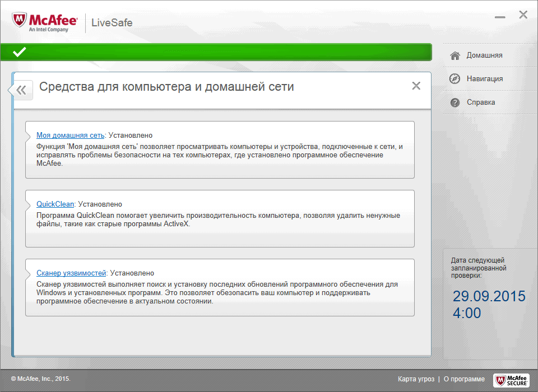Click the McAfee SECURE badge
Screen dimensions: 538x392
pos(511,380)
